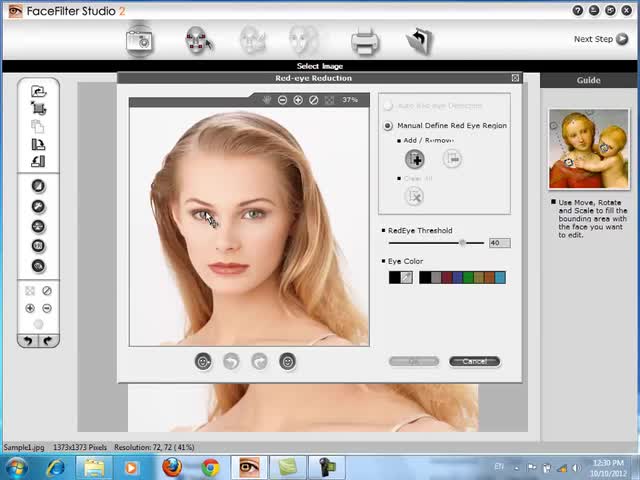The height and width of the screenshot is (480, 640).
Task: Go to the face fitting points step
Action: click(199, 40)
